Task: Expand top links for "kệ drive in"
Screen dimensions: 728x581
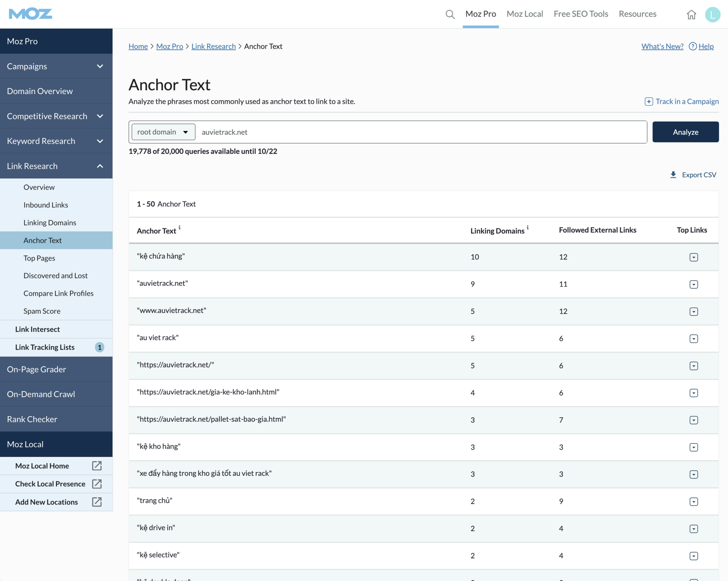Action: point(694,529)
